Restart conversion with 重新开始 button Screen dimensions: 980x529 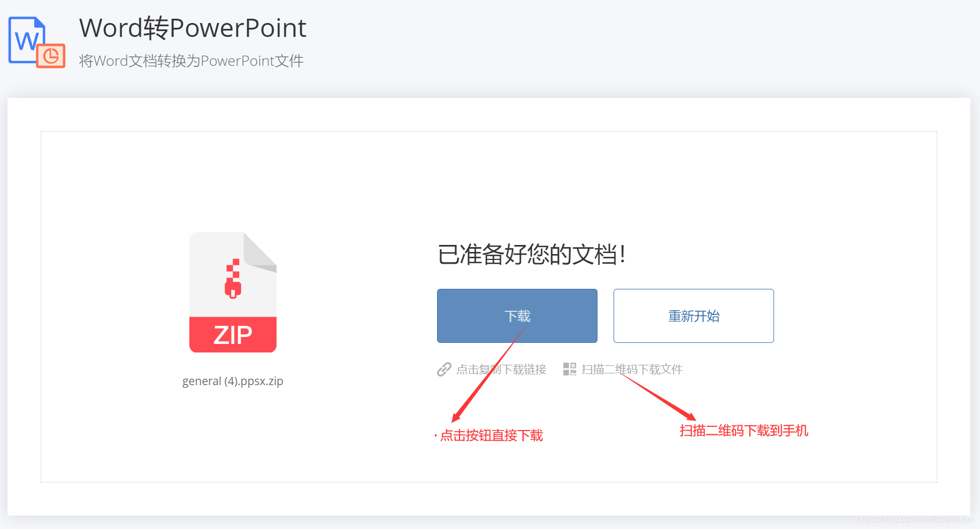click(x=694, y=316)
